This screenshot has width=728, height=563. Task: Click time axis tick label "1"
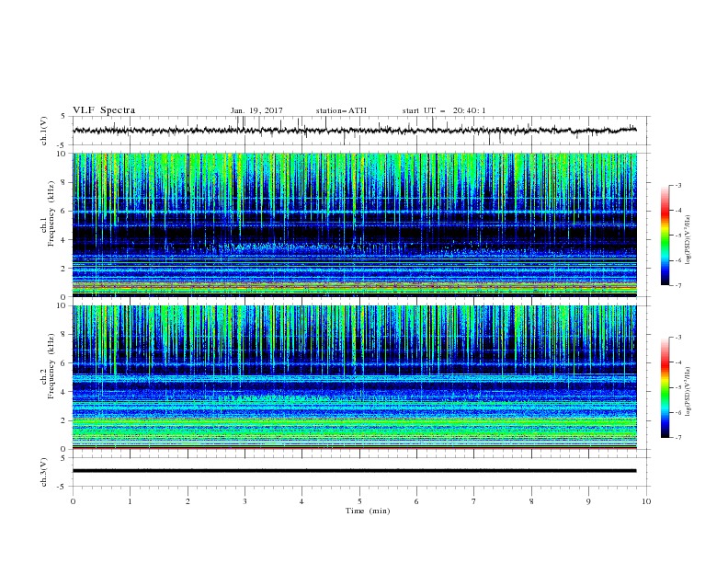tap(130, 501)
